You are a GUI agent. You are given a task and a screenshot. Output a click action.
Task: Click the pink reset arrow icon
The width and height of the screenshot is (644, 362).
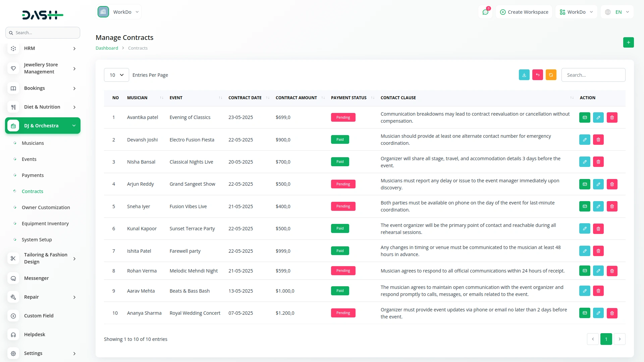[537, 75]
